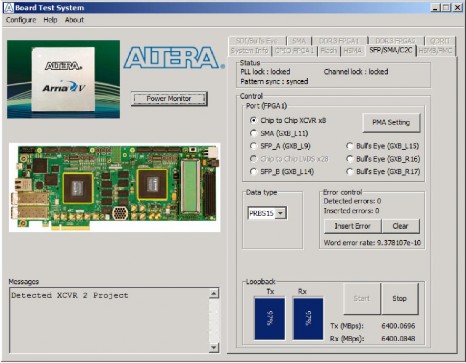
Task: Click the Board Test System title icon
Action: (9, 8)
